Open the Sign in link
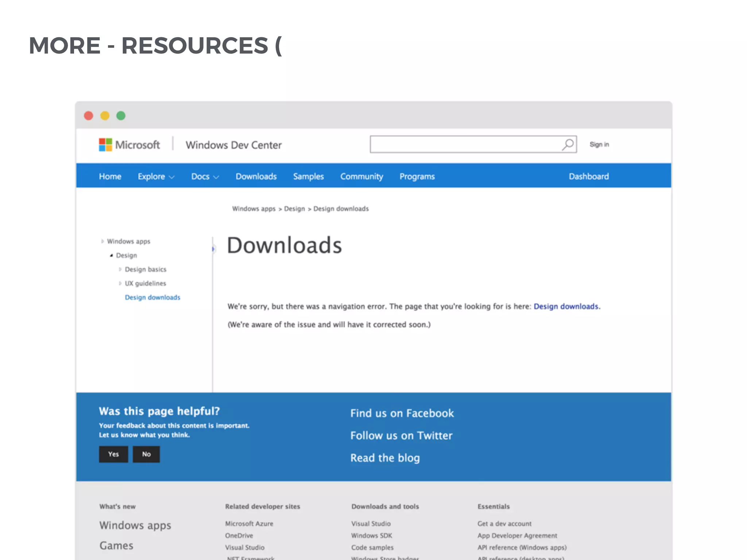The height and width of the screenshot is (560, 747). point(599,144)
